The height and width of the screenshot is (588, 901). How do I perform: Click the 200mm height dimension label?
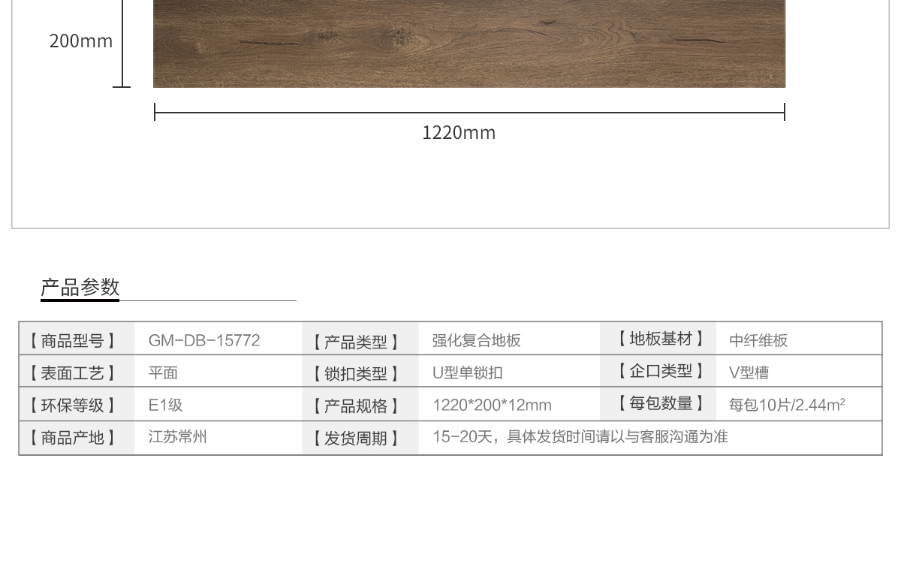pyautogui.click(x=81, y=41)
